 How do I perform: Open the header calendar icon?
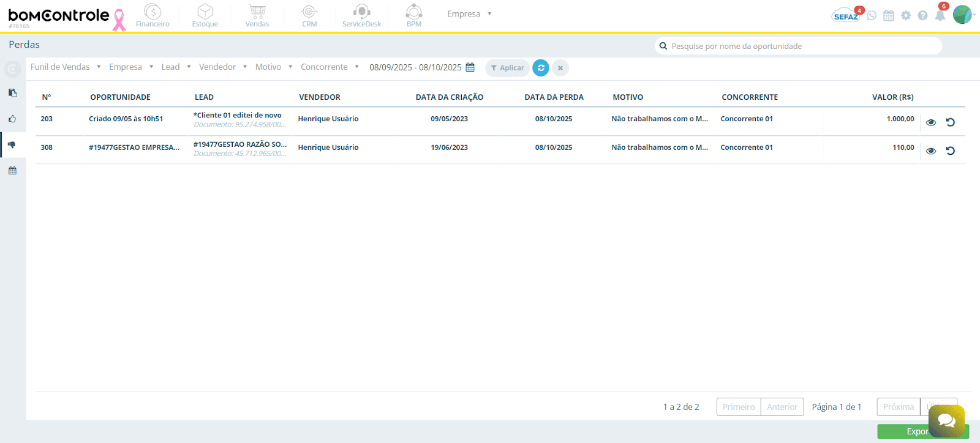pos(889,15)
